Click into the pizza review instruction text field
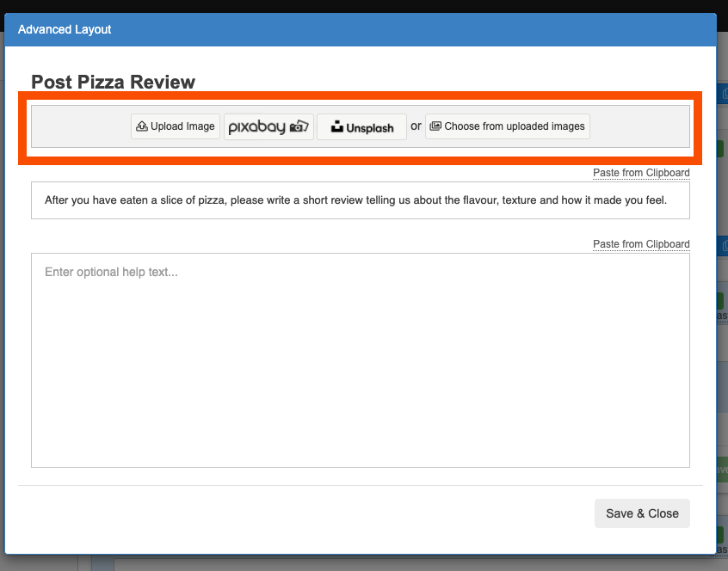This screenshot has width=728, height=571. coord(360,200)
